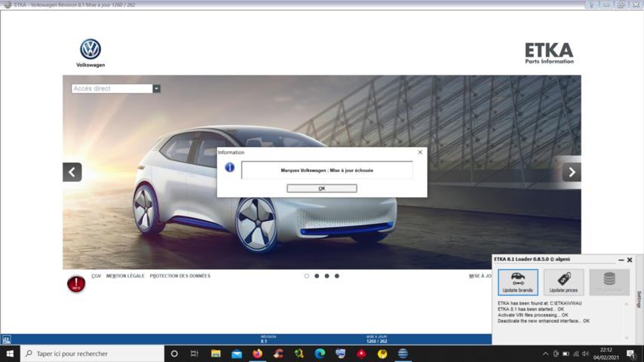Select the third carousel dot

pyautogui.click(x=327, y=276)
